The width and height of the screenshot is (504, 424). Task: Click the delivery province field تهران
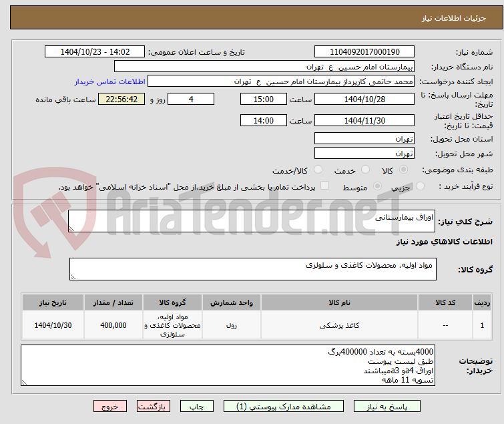pyautogui.click(x=364, y=138)
